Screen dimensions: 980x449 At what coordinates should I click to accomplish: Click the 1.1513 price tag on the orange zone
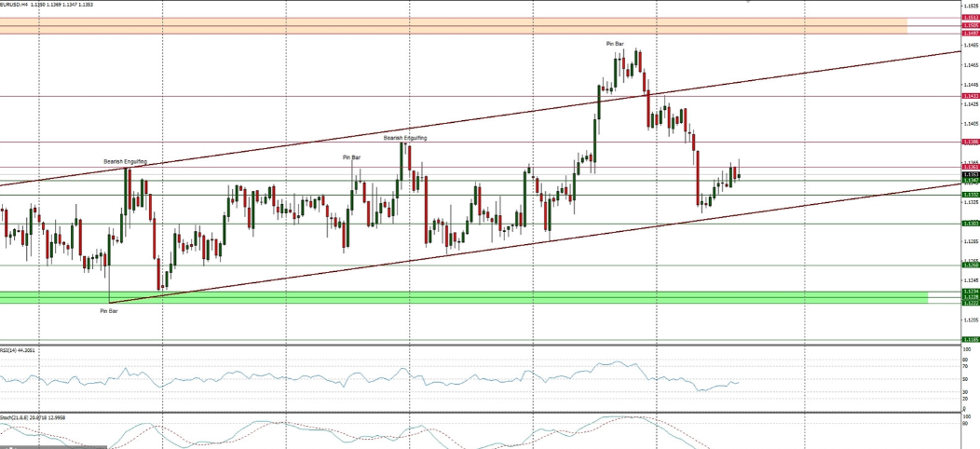[971, 18]
